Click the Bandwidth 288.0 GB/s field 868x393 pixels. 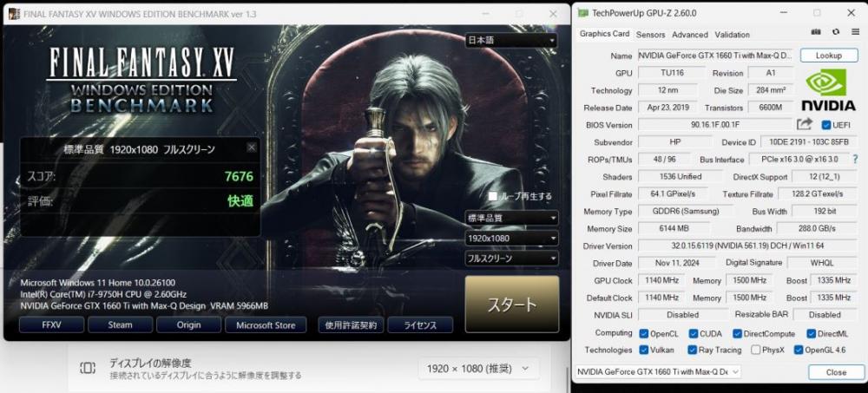(817, 228)
